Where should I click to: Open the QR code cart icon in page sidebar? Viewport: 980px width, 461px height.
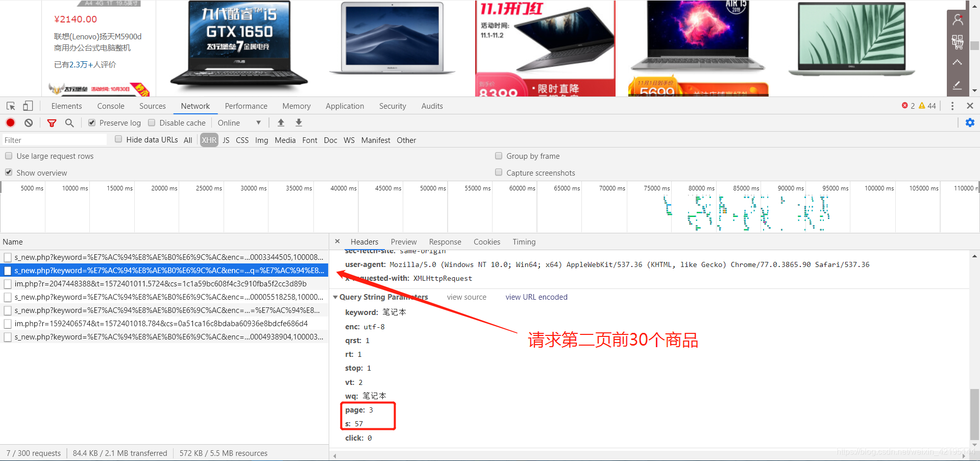[x=958, y=42]
